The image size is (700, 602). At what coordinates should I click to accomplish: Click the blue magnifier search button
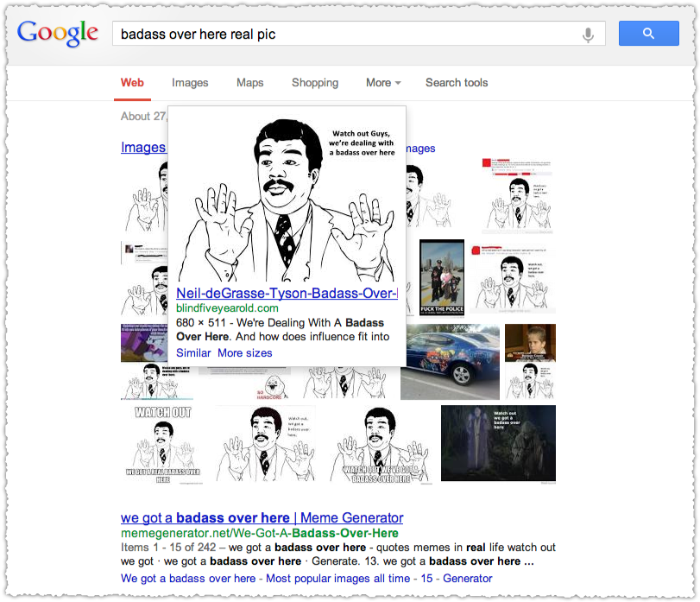648,33
